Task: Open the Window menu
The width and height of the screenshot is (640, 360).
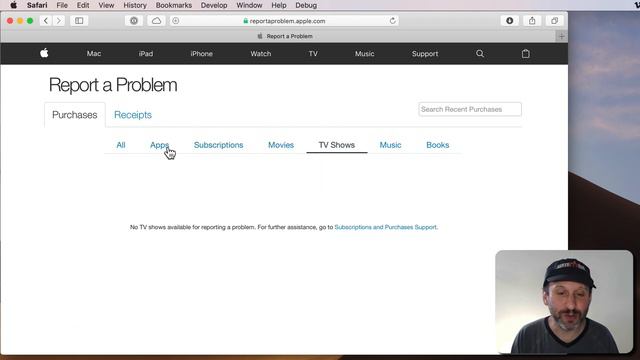Action: (x=249, y=5)
